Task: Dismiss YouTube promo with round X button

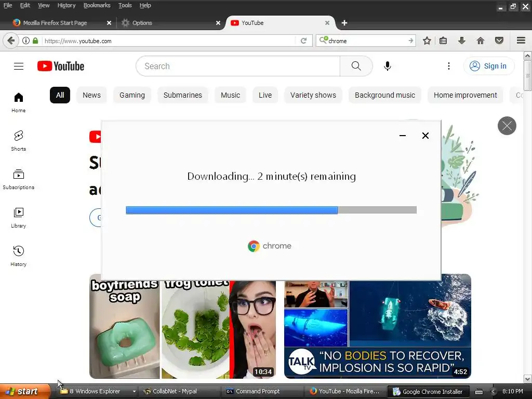Action: coord(507,126)
